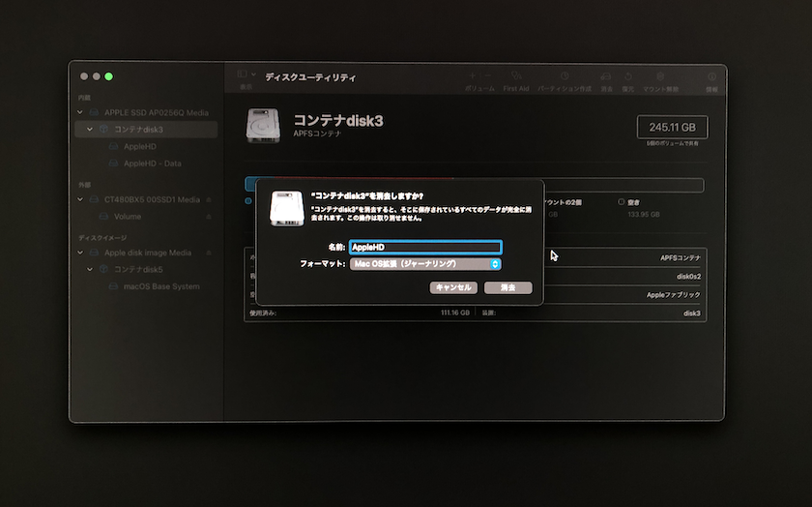Click the マウント解除 unmount icon
Viewport: 812px width, 507px height.
pyautogui.click(x=660, y=76)
